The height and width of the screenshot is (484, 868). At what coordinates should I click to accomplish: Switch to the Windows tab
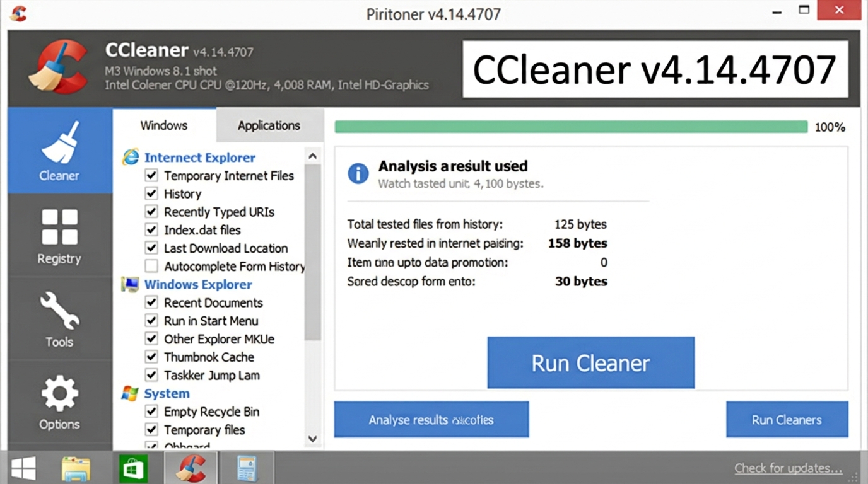pos(164,125)
